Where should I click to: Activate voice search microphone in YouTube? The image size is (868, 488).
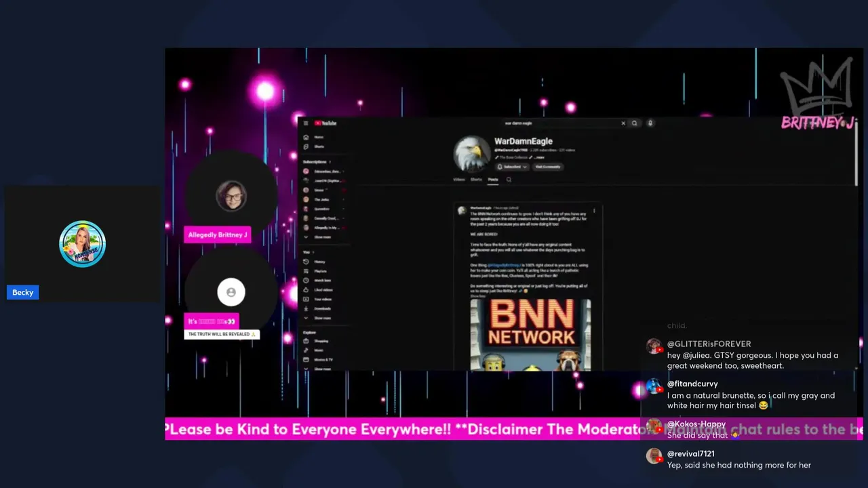pyautogui.click(x=650, y=123)
